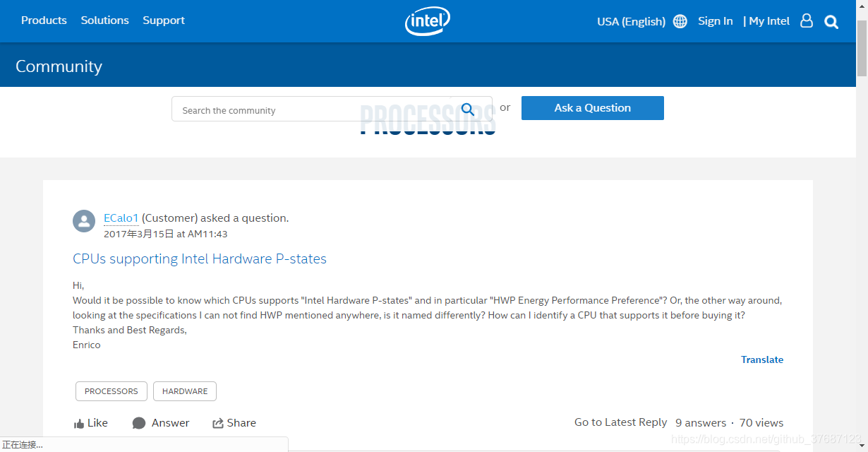Select the HARDWARE tag
868x452 pixels.
click(x=185, y=391)
